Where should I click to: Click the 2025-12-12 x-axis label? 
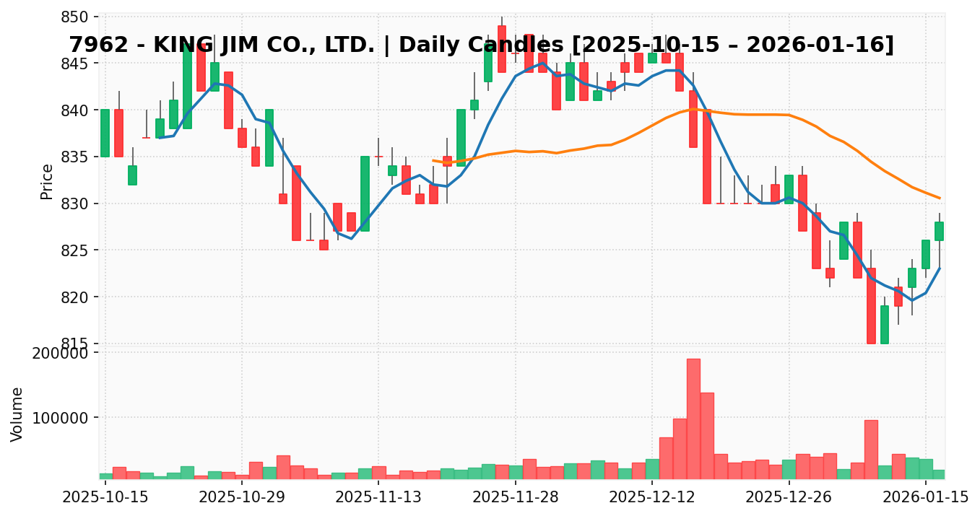pyautogui.click(x=652, y=497)
